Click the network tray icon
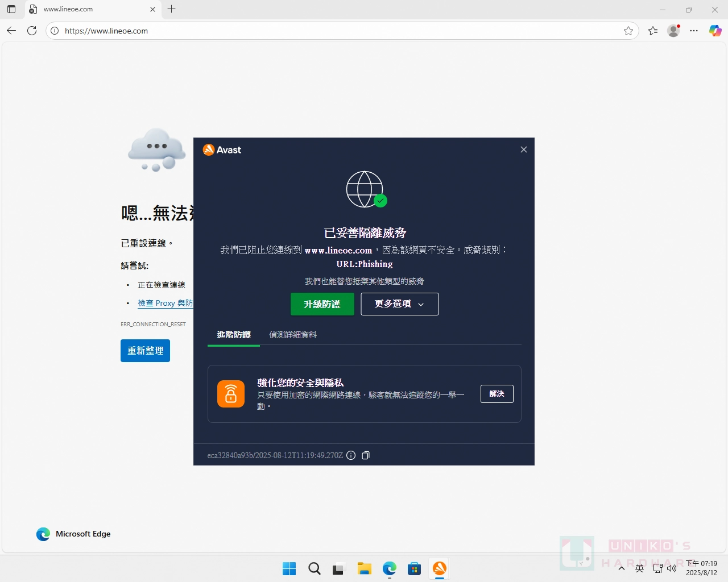728x582 pixels. (657, 568)
